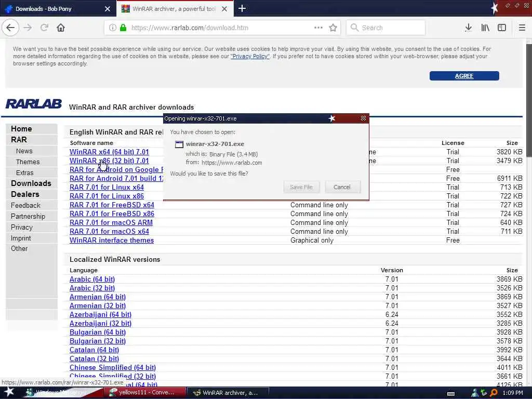Download RAR 7.01 for macOS ARM

point(111,222)
